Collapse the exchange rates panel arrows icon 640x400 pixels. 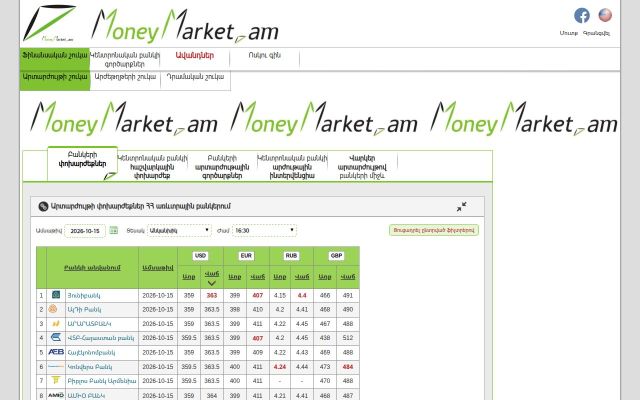462,207
